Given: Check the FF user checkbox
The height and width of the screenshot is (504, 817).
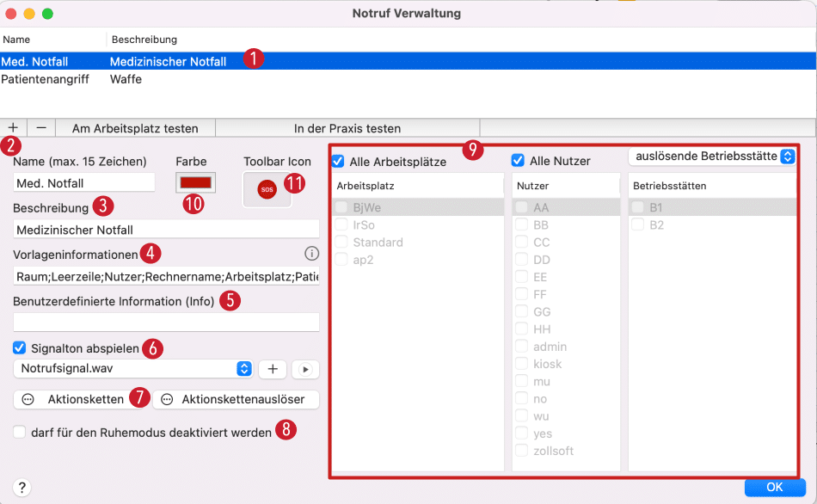Looking at the screenshot, I should pos(521,294).
